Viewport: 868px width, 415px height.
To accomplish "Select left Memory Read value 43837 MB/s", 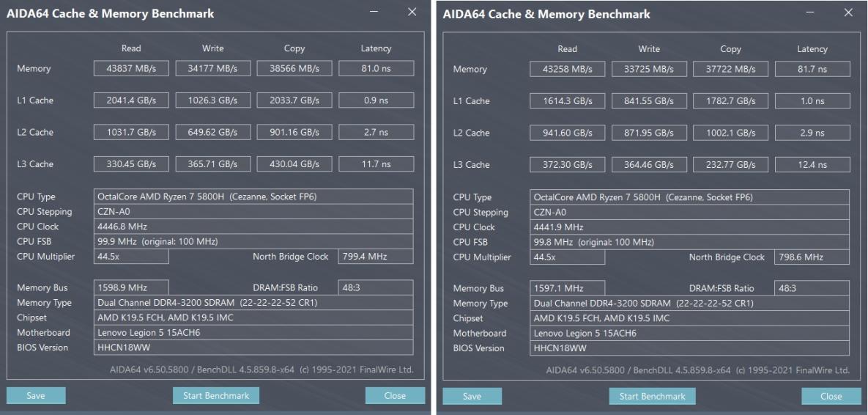I will coord(131,68).
